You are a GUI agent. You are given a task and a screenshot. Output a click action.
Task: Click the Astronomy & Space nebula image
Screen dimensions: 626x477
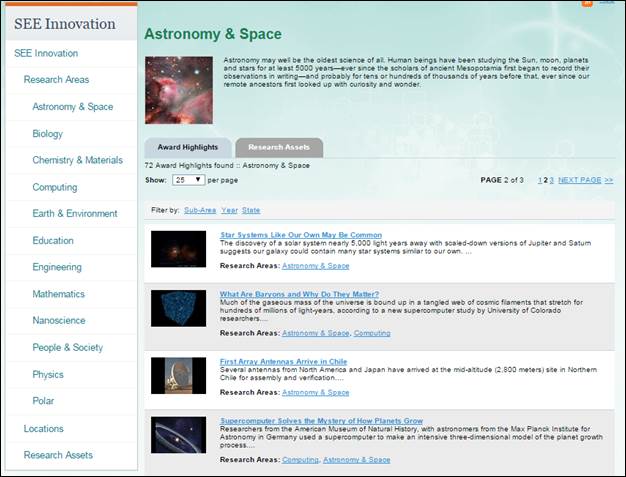tap(179, 89)
